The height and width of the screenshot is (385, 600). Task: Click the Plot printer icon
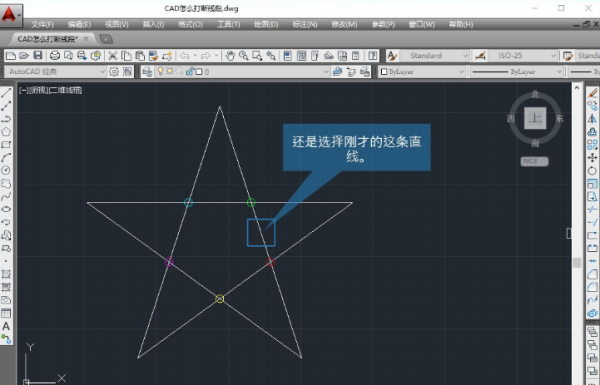(55, 56)
